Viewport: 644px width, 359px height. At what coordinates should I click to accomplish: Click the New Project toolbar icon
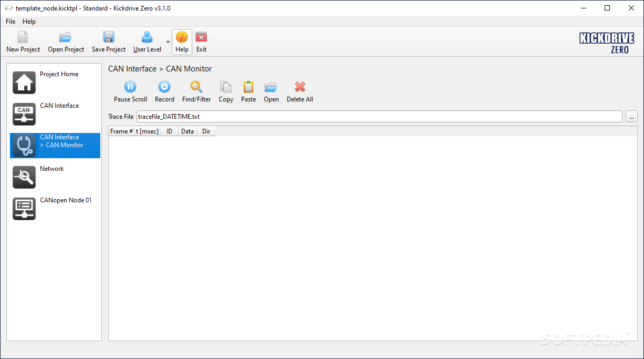click(x=23, y=37)
